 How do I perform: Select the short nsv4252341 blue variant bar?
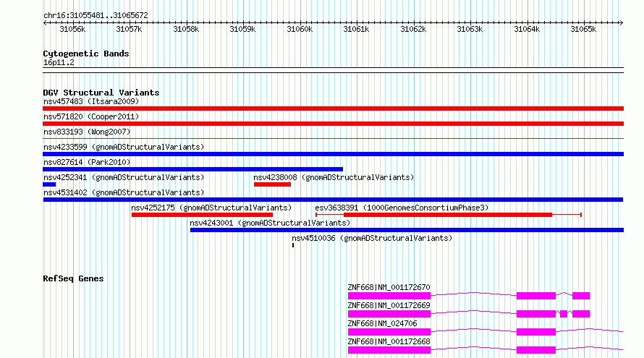(x=49, y=184)
